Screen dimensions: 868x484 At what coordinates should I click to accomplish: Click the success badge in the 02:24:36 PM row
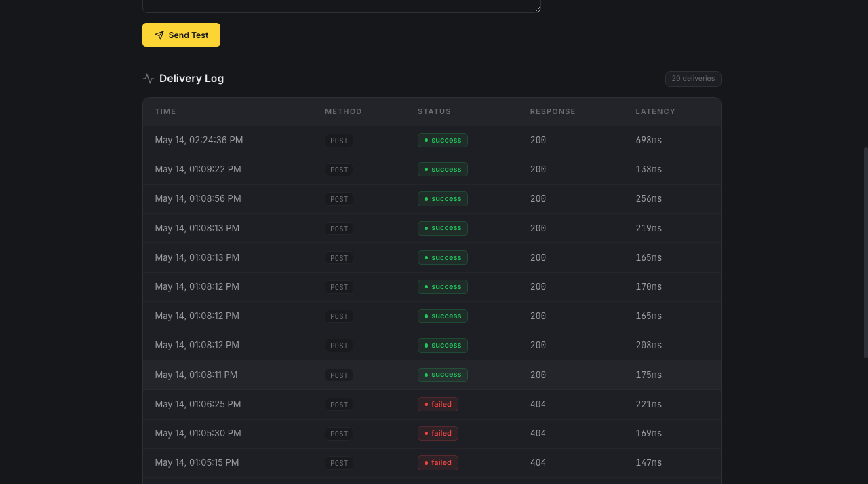tap(443, 140)
